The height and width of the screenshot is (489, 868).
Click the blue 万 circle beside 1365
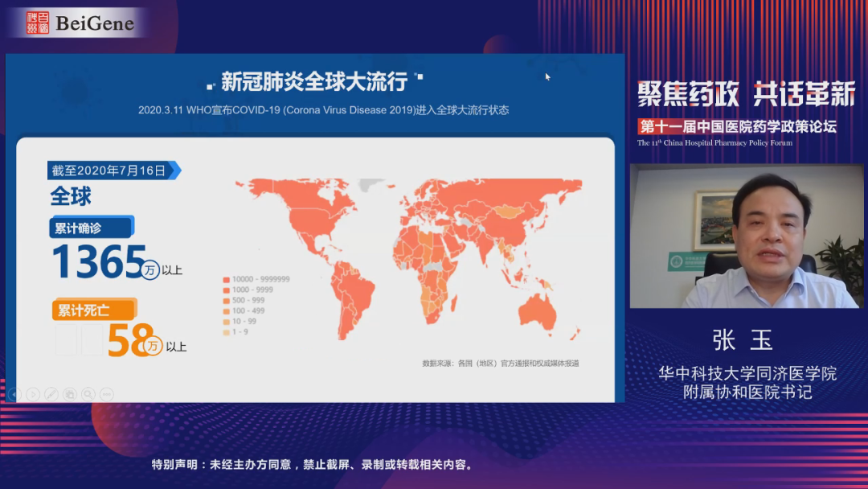(x=149, y=270)
